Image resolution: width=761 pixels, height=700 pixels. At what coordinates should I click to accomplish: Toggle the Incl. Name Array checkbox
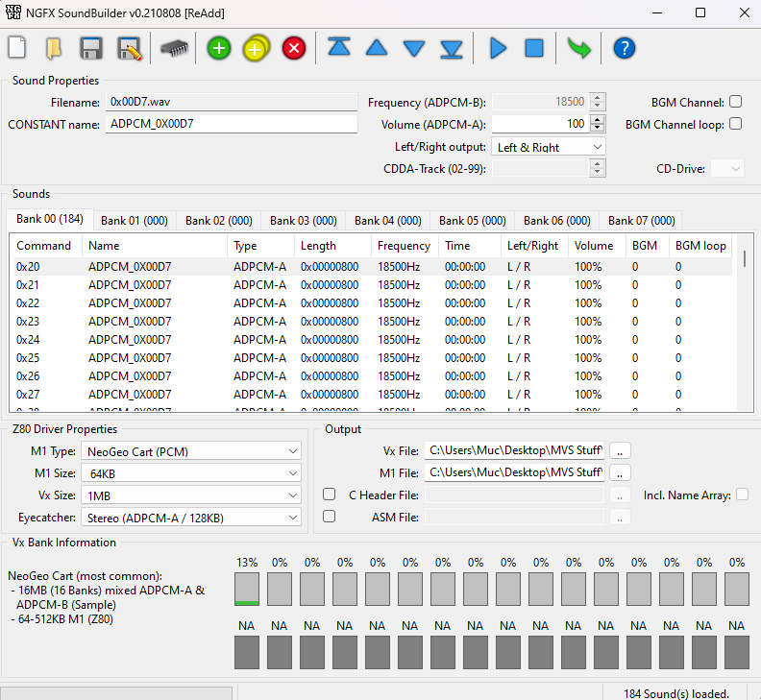pyautogui.click(x=742, y=495)
